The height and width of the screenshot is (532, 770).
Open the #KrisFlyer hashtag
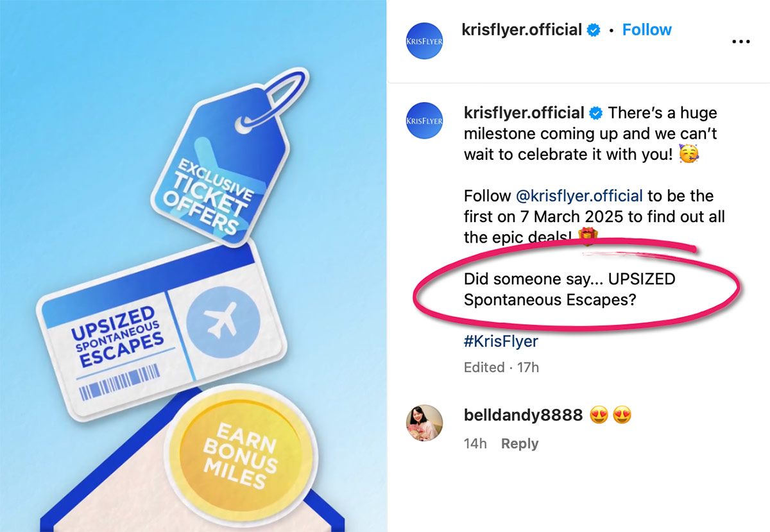pos(501,341)
